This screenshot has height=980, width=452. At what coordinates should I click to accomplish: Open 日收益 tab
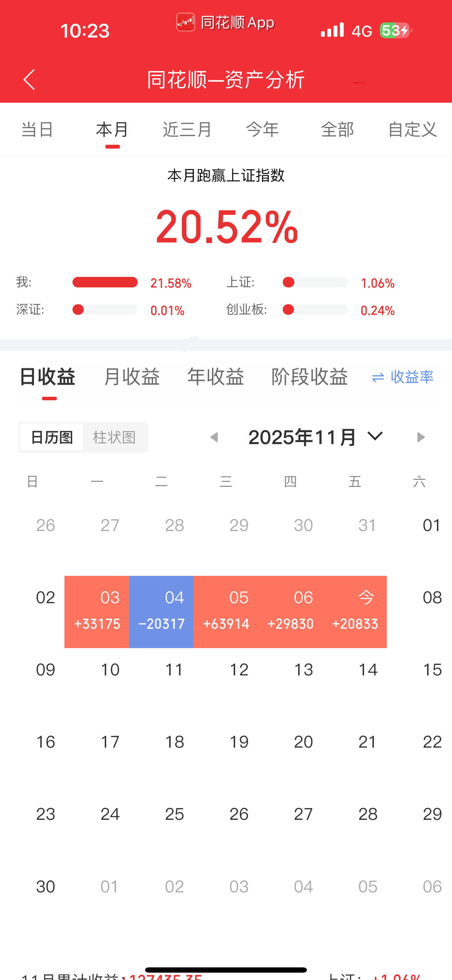[x=48, y=377]
